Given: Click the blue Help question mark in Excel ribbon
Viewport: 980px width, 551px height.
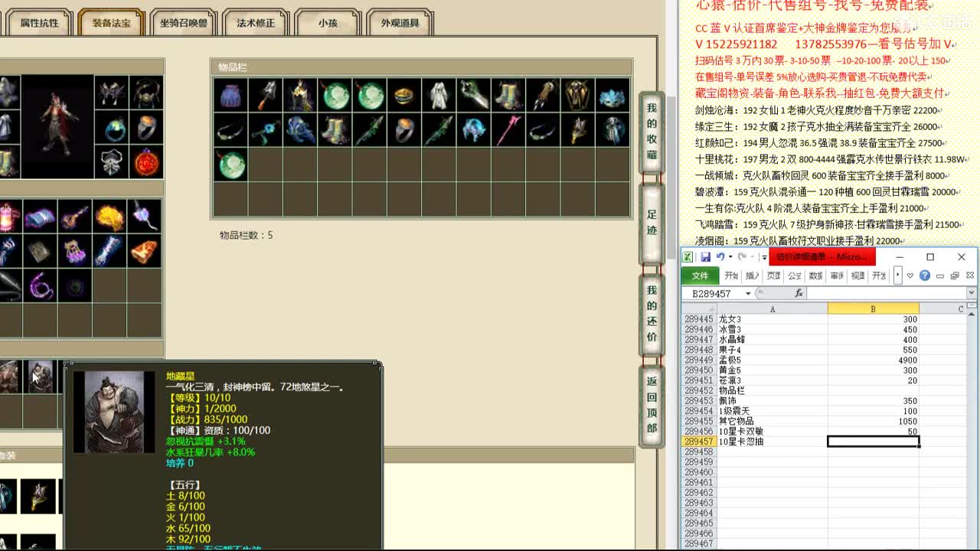Looking at the screenshot, I should click(x=925, y=275).
